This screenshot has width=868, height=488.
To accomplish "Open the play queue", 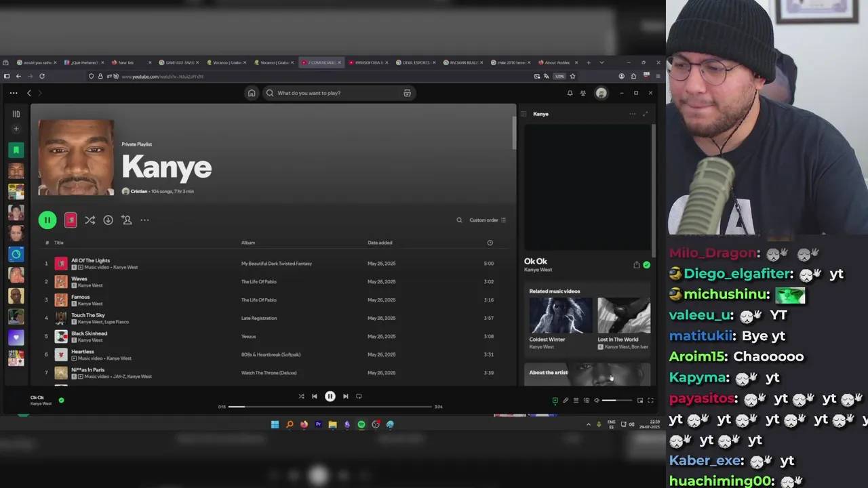I will 576,401.
